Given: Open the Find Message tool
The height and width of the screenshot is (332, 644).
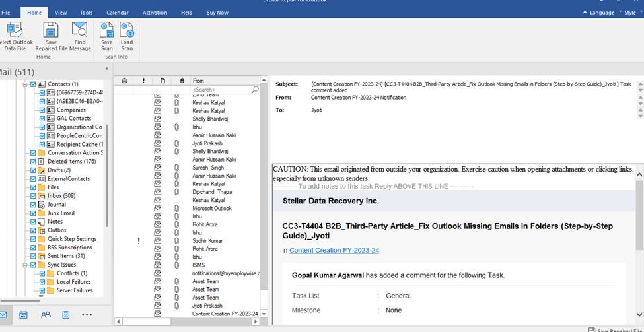Looking at the screenshot, I should (x=80, y=30).
